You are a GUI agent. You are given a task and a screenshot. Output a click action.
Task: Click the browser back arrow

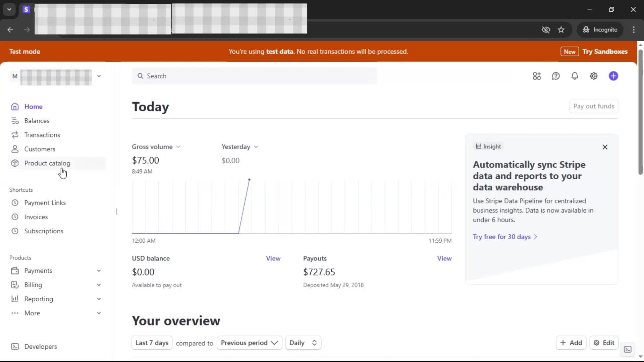coord(10,30)
